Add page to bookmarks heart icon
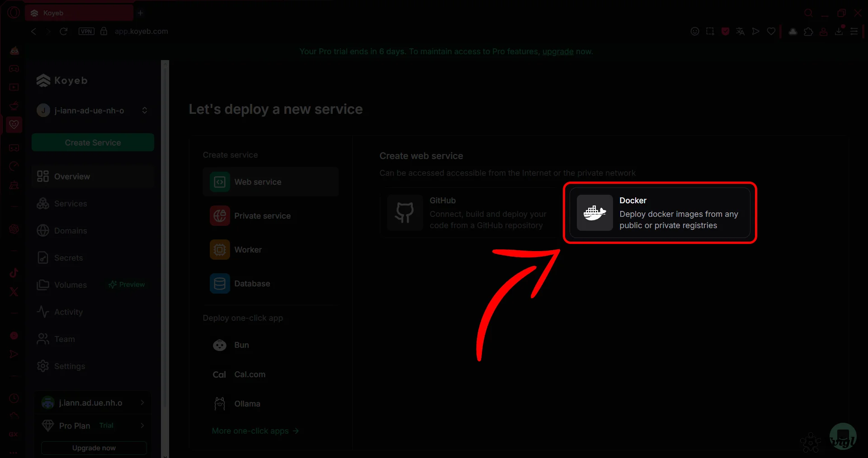868x458 pixels. (x=771, y=31)
